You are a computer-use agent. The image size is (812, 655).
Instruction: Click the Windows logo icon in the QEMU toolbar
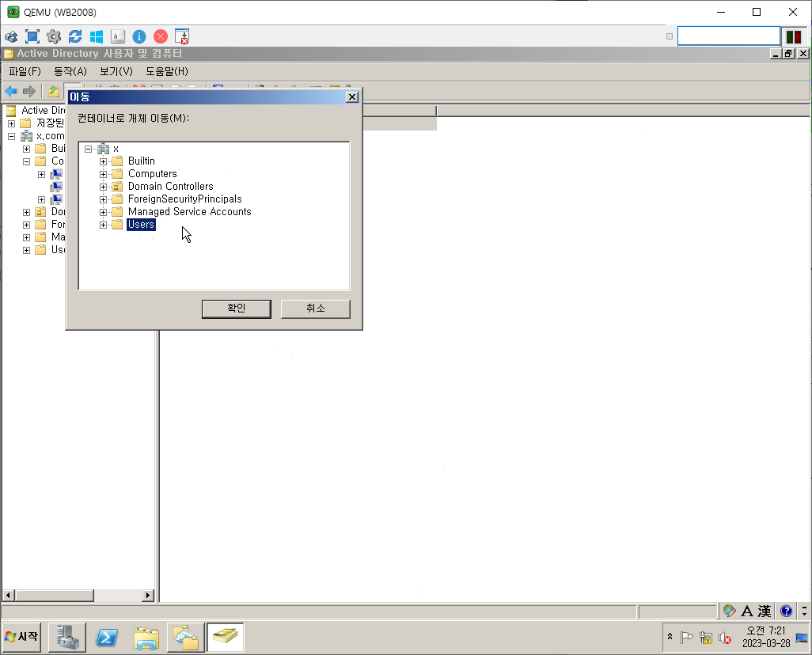tap(97, 36)
